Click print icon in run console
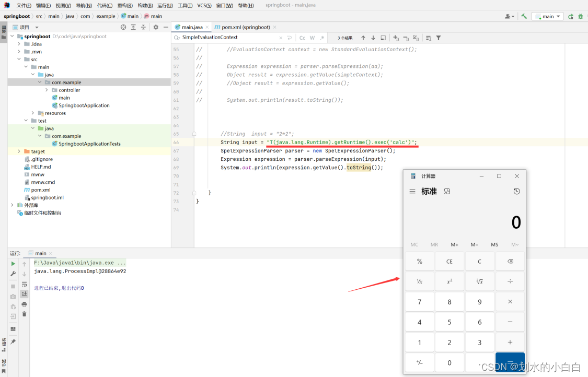 click(x=25, y=304)
